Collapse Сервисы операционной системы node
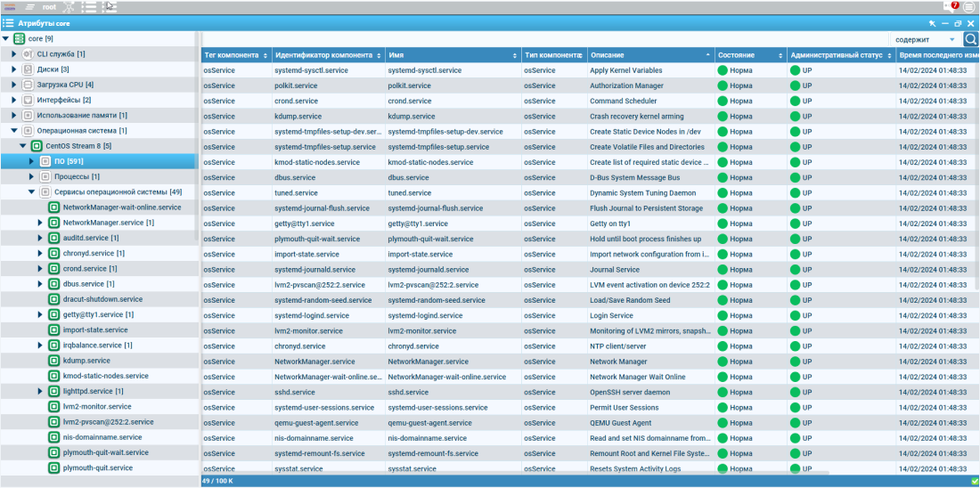Screen dimensions: 980x488 coord(32,191)
